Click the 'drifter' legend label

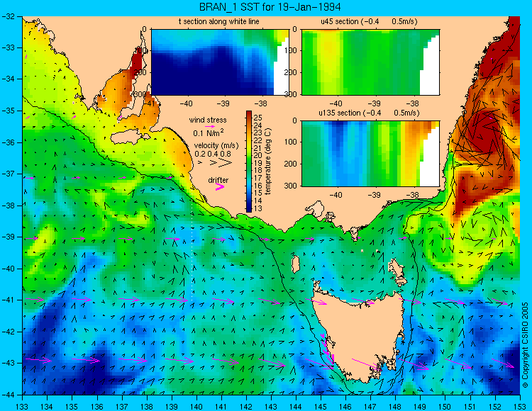point(218,180)
